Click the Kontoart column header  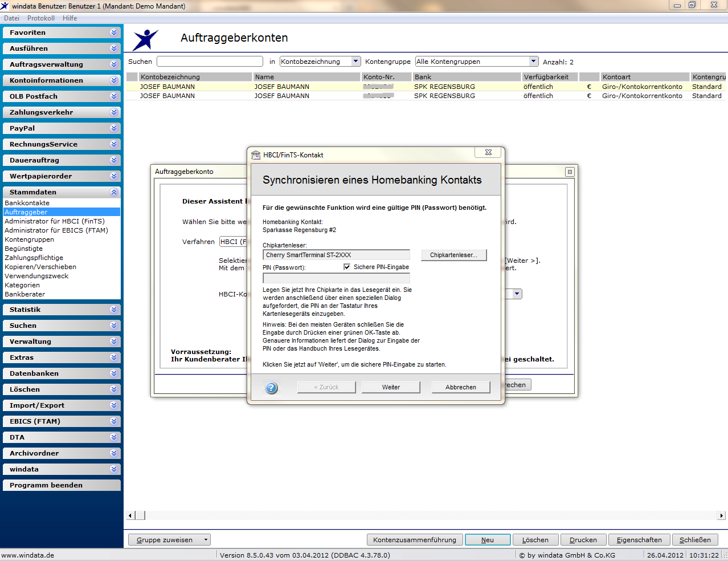(x=645, y=77)
